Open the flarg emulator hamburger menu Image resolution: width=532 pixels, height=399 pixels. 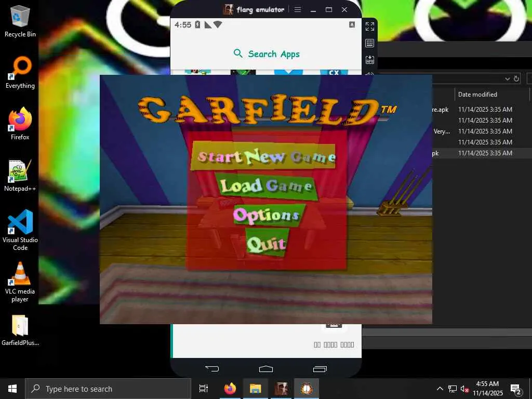tap(298, 9)
